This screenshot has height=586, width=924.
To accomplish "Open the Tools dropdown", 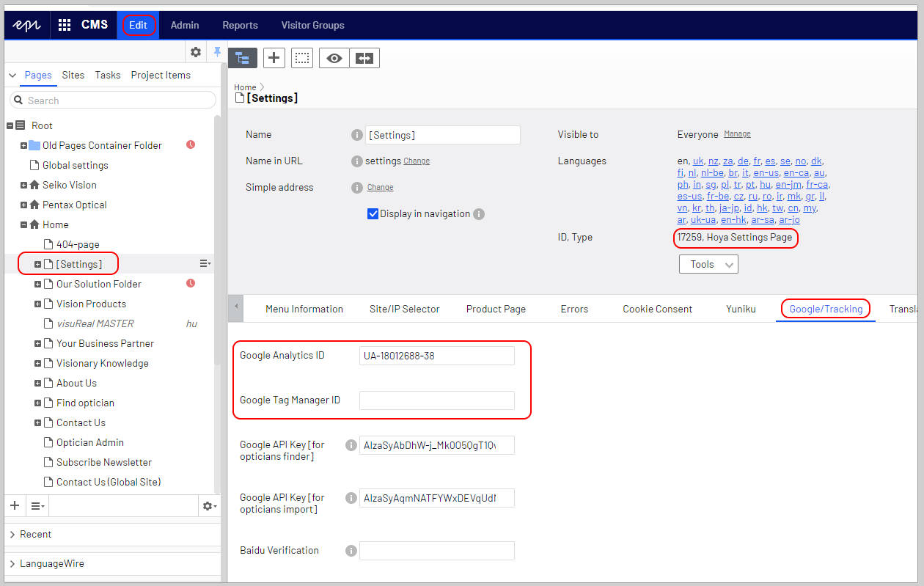I will [708, 264].
